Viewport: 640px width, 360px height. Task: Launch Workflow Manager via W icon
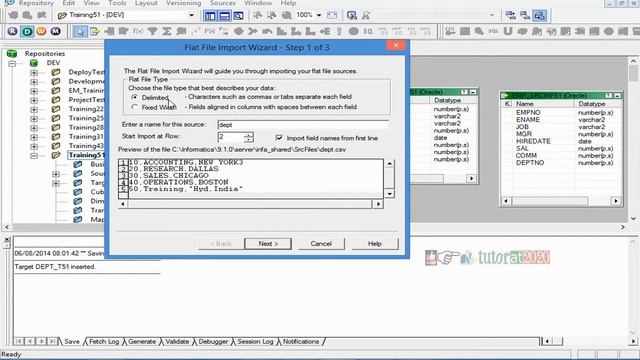(41, 31)
